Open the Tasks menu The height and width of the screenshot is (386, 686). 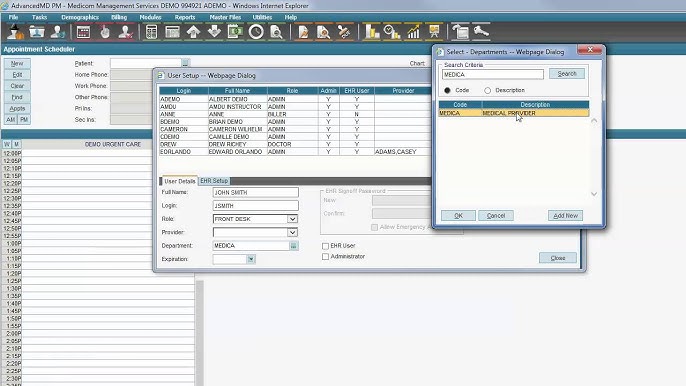[x=39, y=17]
